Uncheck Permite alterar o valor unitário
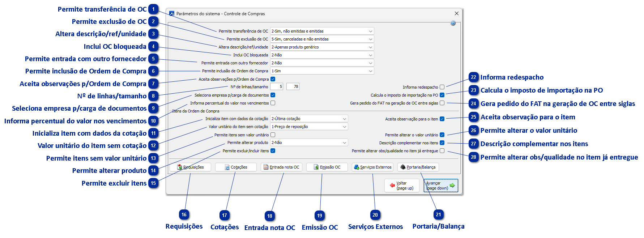Viewport: 644px width, 238px height. click(442, 135)
